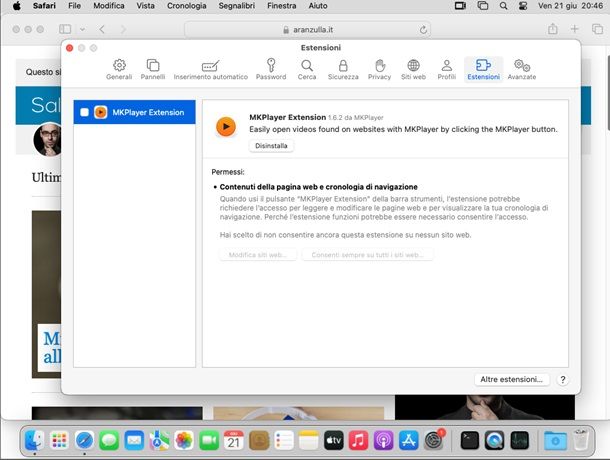Open the Finestra menu
The width and height of the screenshot is (610, 460).
[x=282, y=6]
